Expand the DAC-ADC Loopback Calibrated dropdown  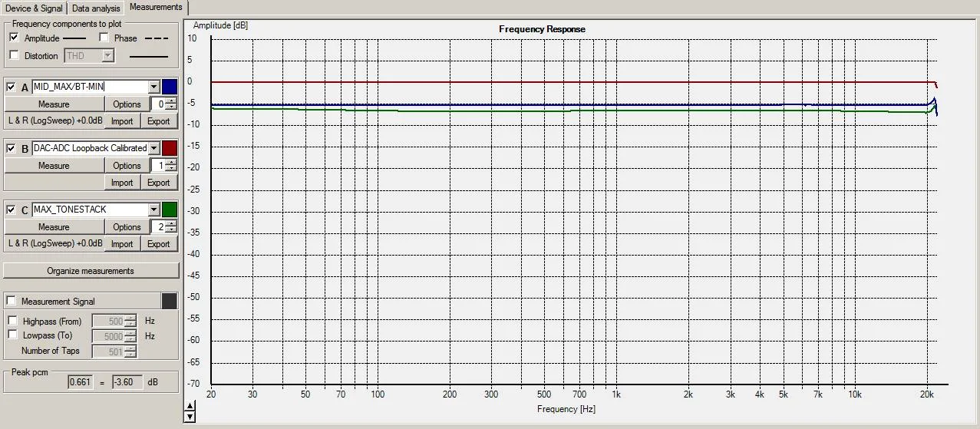click(x=153, y=148)
